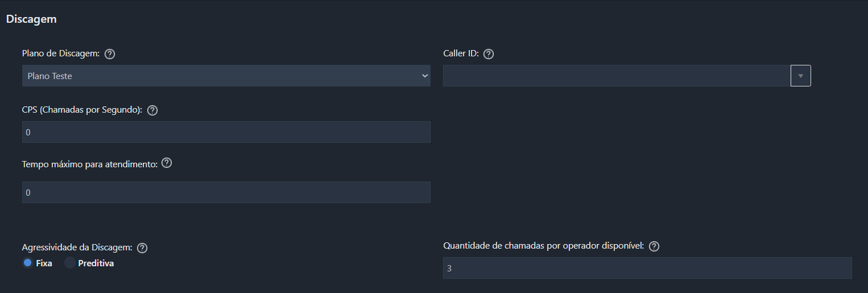This screenshot has width=868, height=293.
Task: Click the "Tempo máximo para atendimento:" label
Action: [89, 164]
